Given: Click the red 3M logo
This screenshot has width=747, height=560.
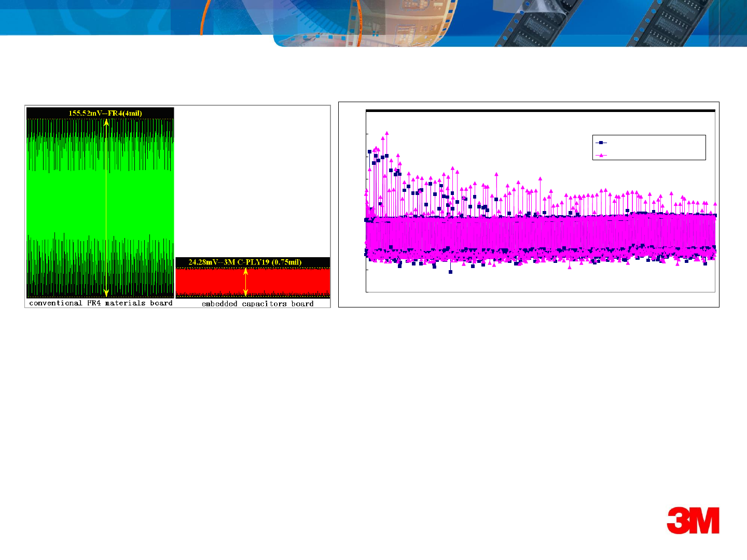Looking at the screenshot, I should 693,521.
